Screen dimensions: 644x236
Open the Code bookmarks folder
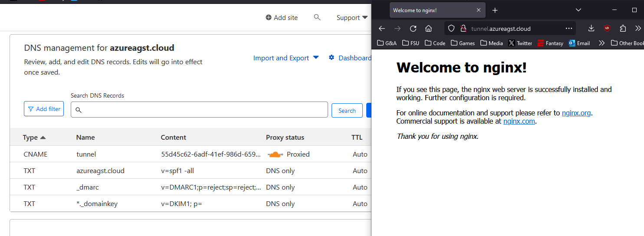coord(435,43)
